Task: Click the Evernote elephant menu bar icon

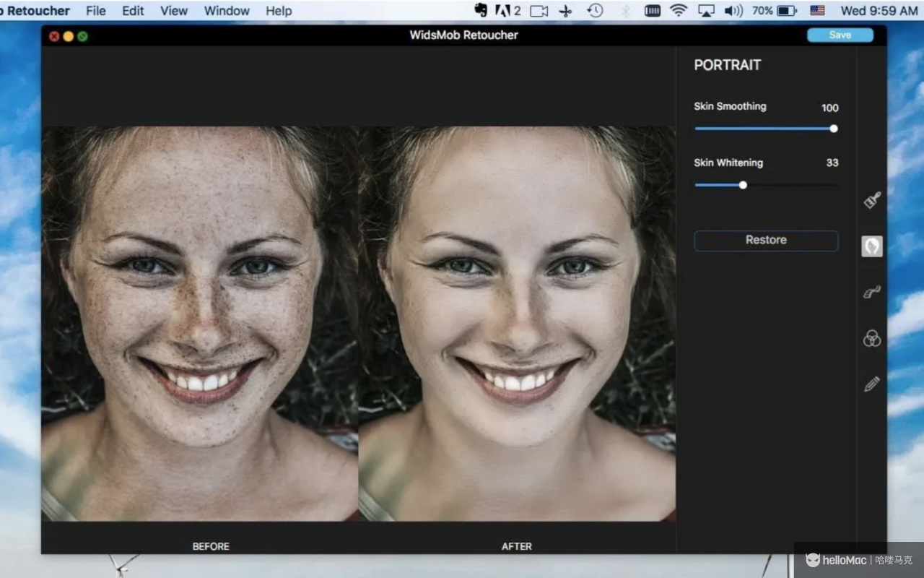Action: [x=480, y=11]
